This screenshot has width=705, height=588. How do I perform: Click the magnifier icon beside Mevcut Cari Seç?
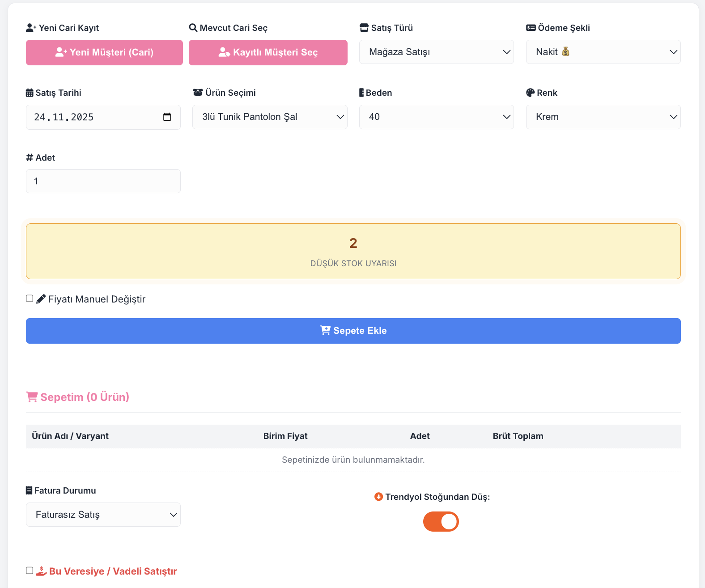(193, 28)
